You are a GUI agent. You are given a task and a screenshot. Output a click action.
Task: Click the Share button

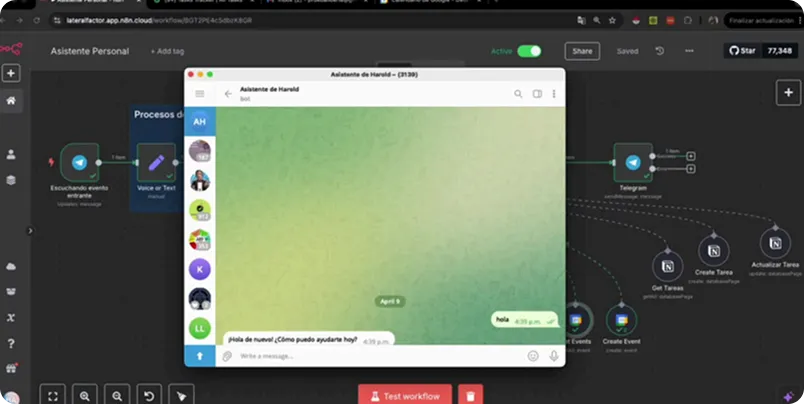click(x=582, y=51)
